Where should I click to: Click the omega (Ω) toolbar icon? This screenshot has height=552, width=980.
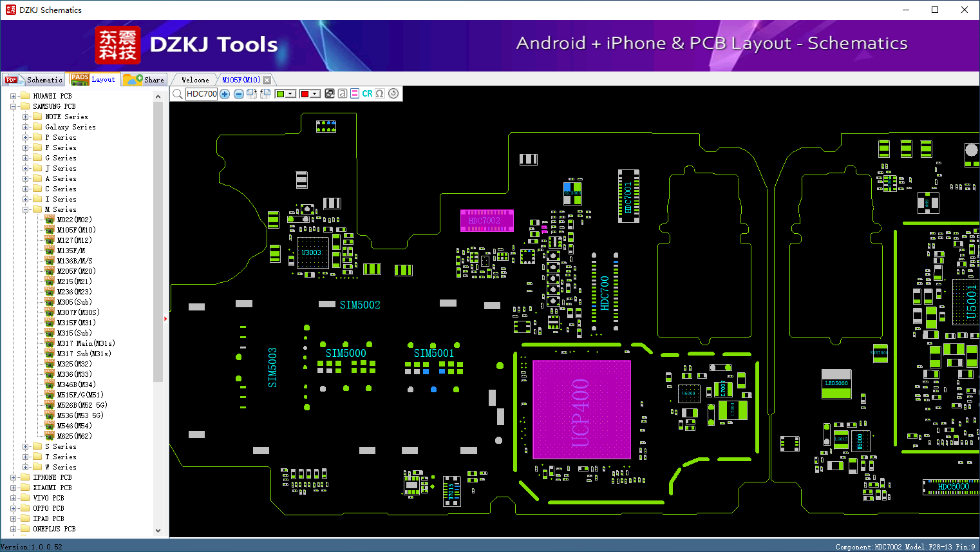pyautogui.click(x=380, y=94)
